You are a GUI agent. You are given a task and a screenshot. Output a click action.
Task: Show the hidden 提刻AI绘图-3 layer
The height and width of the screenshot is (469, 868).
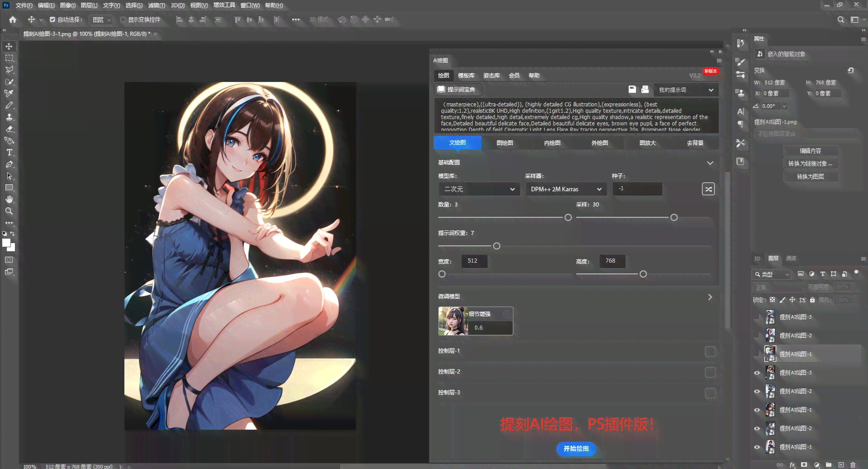[757, 317]
